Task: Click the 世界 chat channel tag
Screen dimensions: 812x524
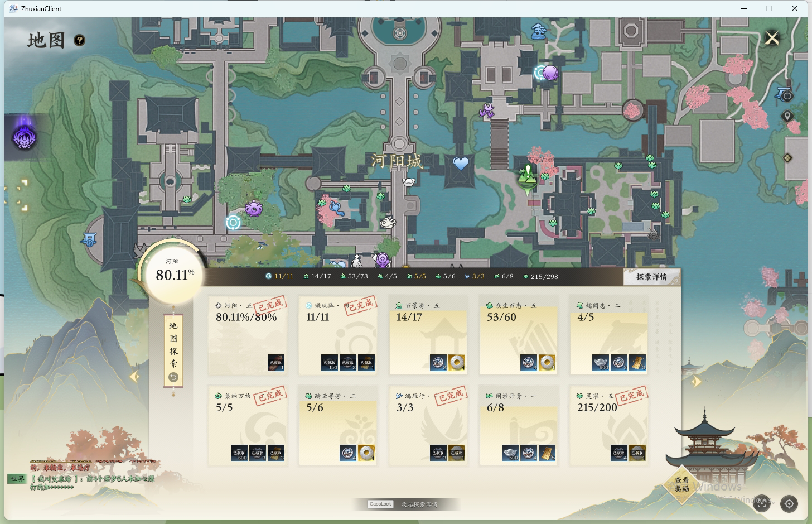Action: (x=17, y=479)
